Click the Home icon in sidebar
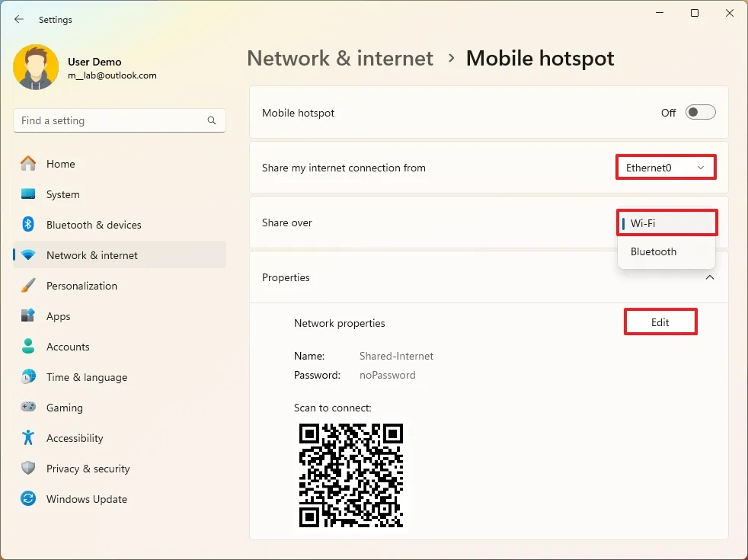 coord(28,164)
